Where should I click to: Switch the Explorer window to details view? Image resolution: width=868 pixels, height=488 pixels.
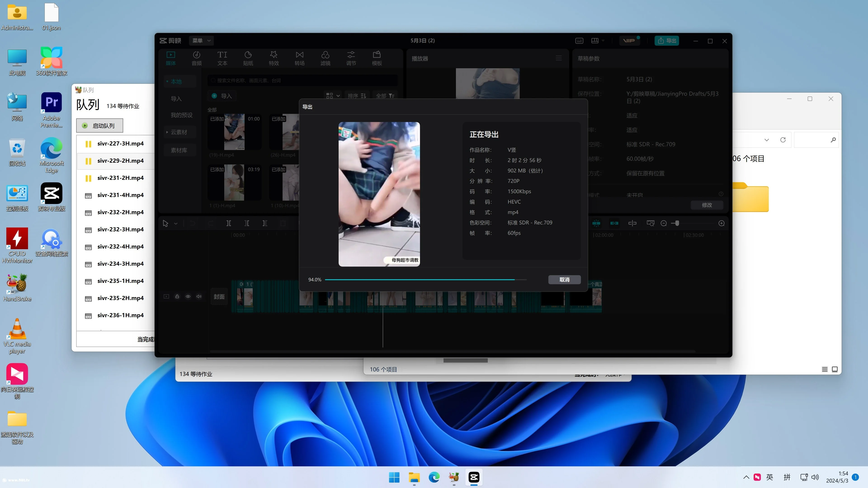click(x=825, y=369)
